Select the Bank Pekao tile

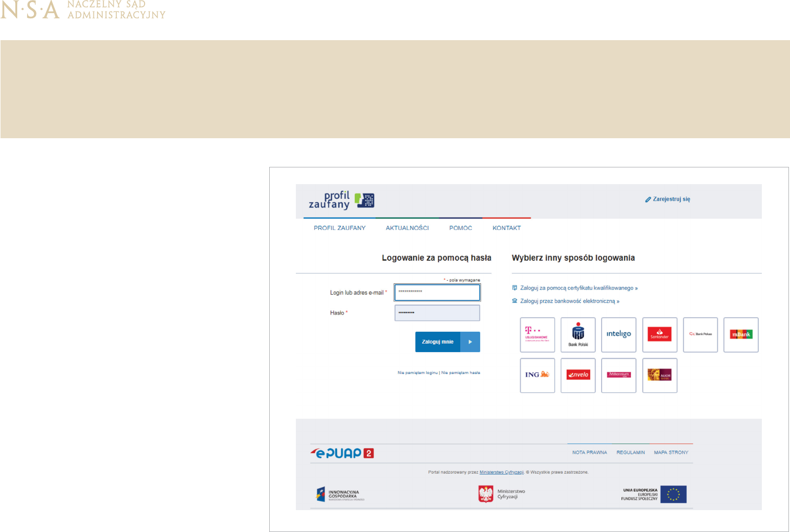pos(700,335)
